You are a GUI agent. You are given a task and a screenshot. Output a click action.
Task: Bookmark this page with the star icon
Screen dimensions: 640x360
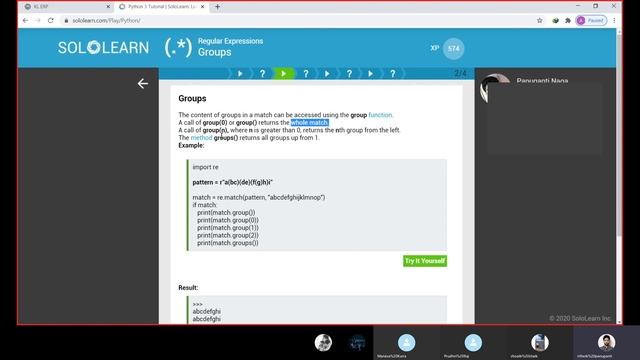(540, 20)
